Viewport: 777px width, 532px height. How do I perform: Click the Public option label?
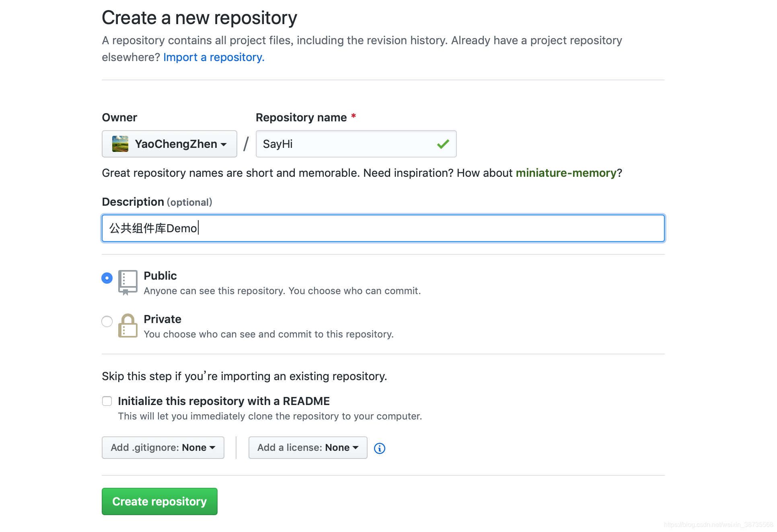click(160, 276)
